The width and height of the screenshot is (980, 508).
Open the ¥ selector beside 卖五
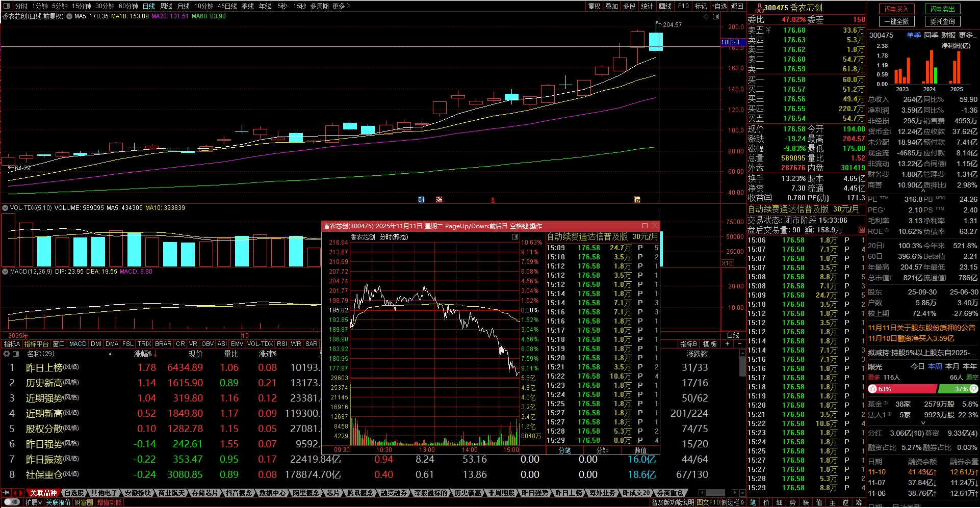click(768, 31)
